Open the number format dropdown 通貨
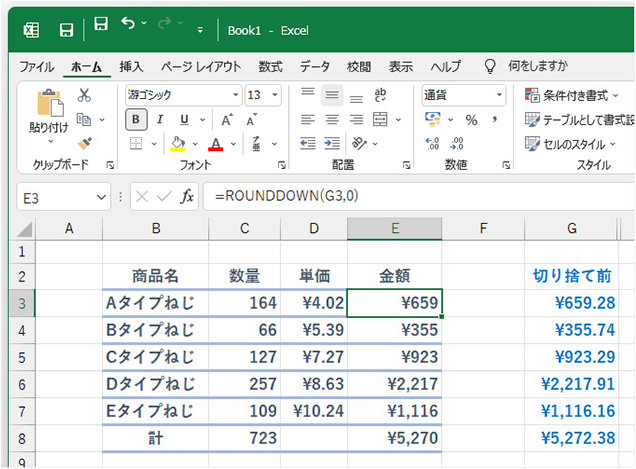The image size is (636, 469). tap(462, 95)
